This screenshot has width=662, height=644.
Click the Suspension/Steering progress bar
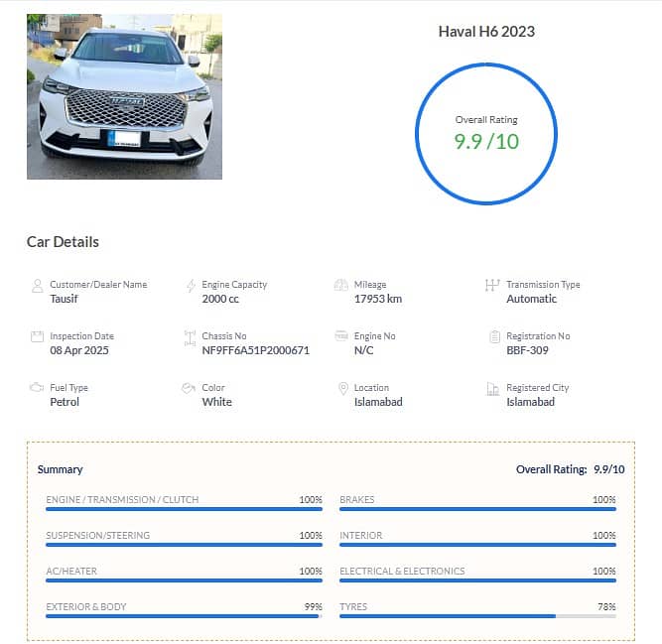pos(184,545)
